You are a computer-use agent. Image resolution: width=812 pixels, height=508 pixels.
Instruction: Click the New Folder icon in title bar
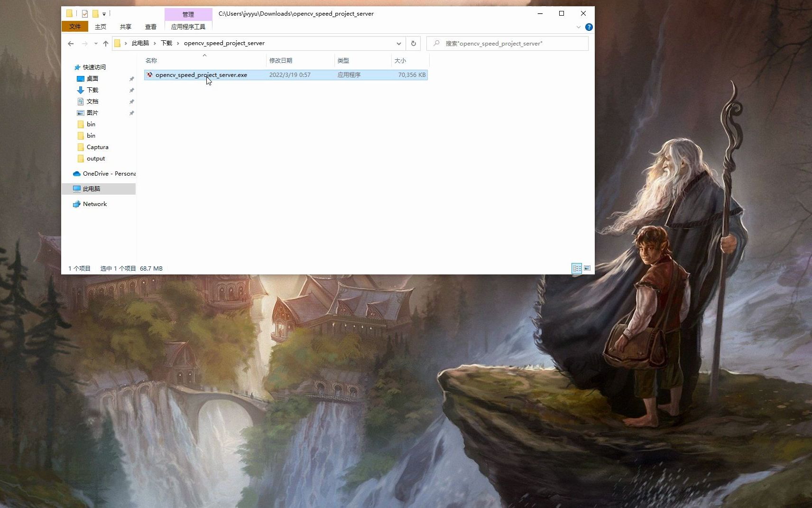[x=95, y=14]
